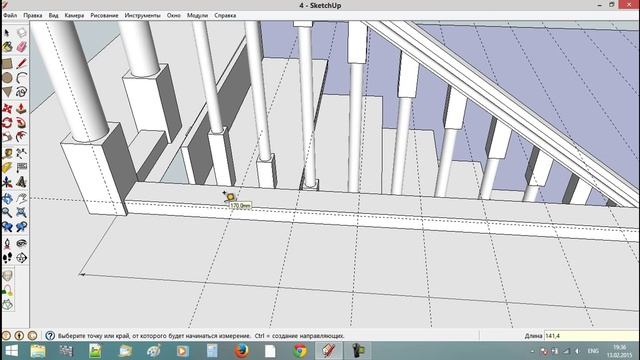Activate the Protractor tool
Image resolution: width=640 pixels, height=360 pixels.
[7, 167]
